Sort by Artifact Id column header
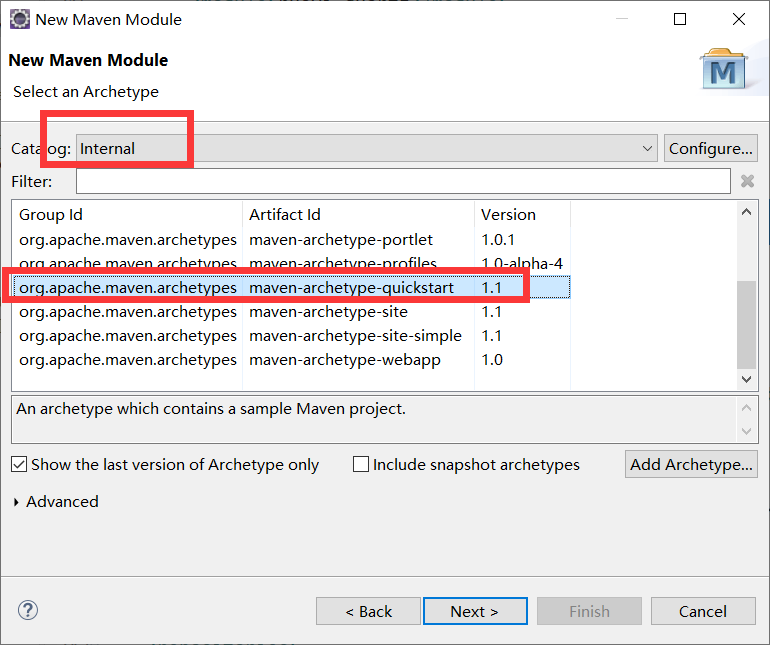770x645 pixels. coord(358,215)
